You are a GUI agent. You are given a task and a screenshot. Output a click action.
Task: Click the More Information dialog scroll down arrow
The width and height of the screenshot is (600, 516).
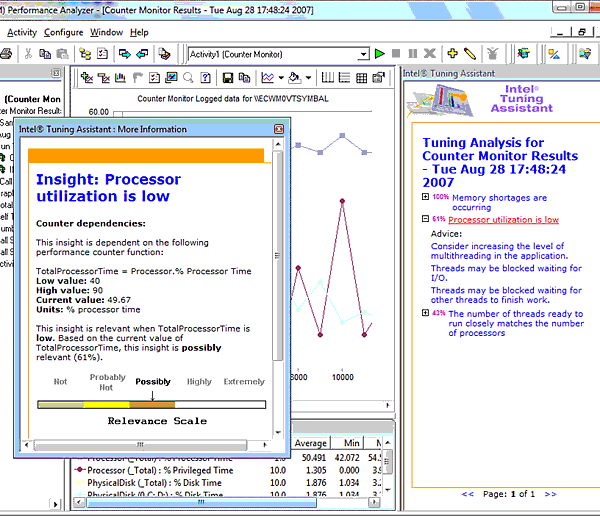pyautogui.click(x=278, y=433)
